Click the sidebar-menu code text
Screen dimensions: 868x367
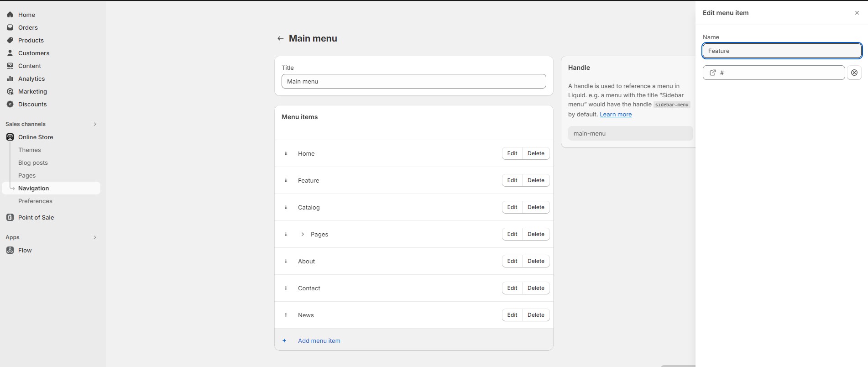[672, 105]
